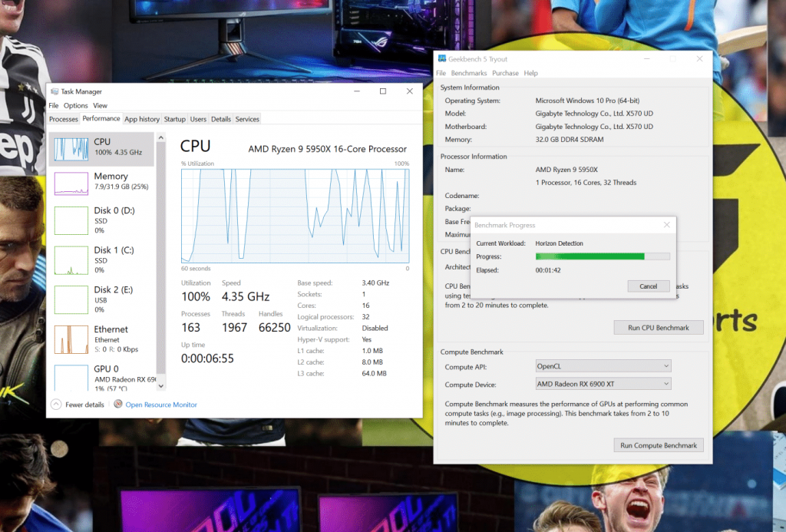
Task: Select the Disk 1 (C:) graph thumbnail
Action: [71, 259]
